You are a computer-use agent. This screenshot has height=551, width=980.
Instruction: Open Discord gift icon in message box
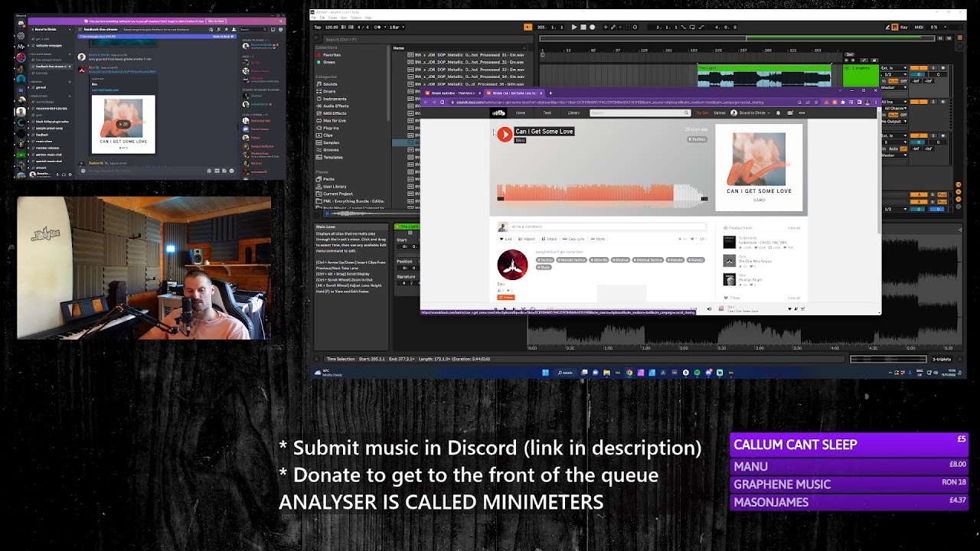click(209, 171)
